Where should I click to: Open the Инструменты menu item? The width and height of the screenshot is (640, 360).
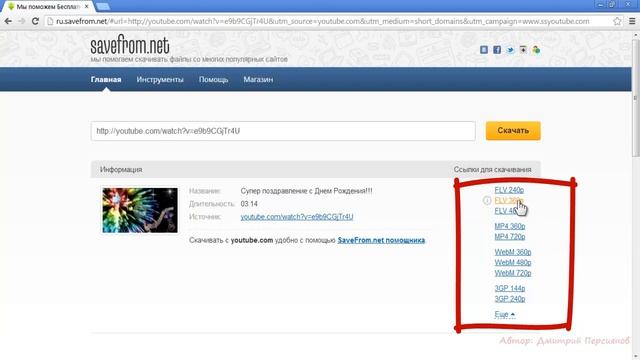[x=160, y=80]
